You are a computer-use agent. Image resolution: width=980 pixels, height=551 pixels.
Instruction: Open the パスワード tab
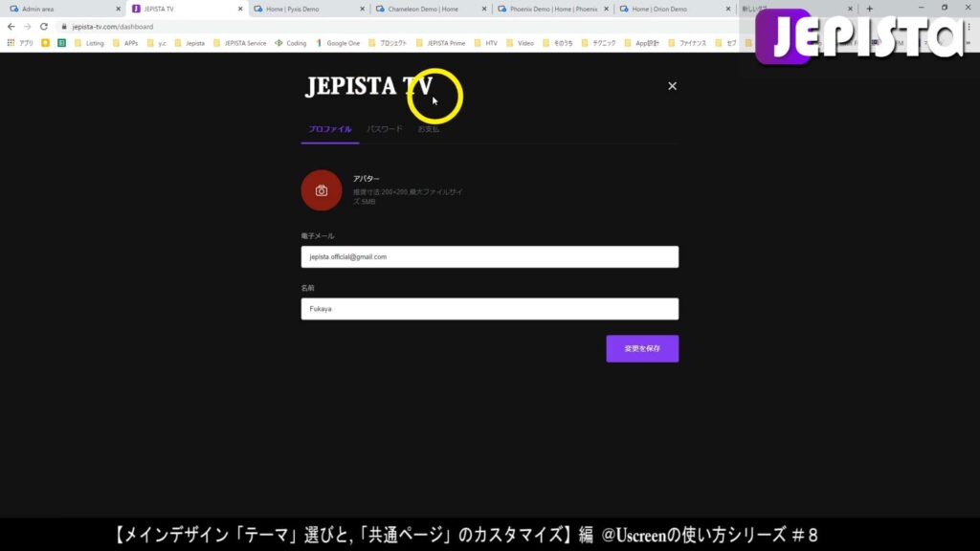(x=385, y=129)
